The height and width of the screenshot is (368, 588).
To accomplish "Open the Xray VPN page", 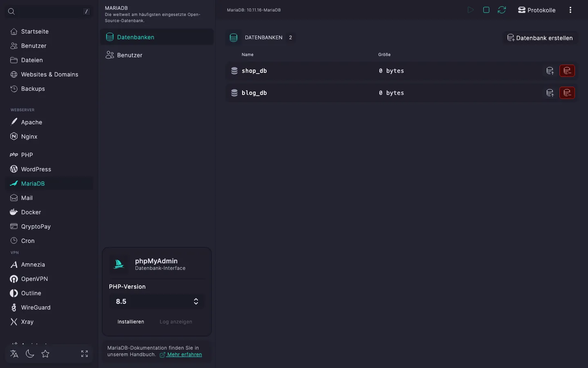I will click(49, 322).
